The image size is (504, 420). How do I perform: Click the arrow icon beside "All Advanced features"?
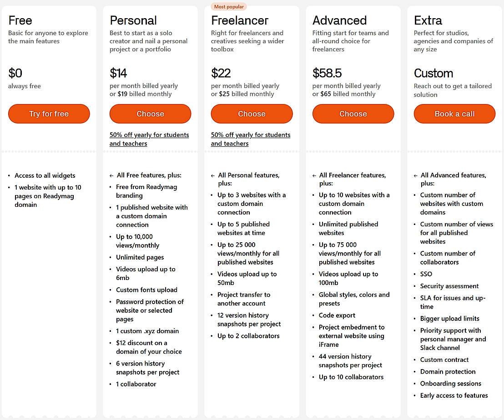coord(416,175)
